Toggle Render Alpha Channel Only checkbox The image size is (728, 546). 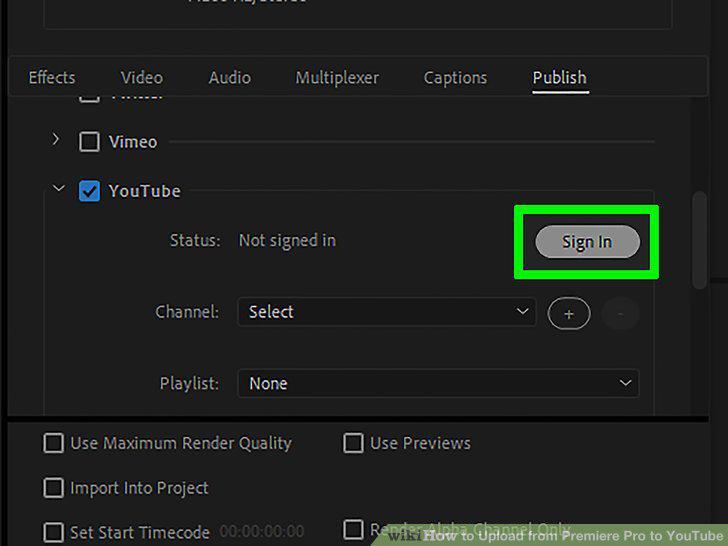tap(353, 529)
